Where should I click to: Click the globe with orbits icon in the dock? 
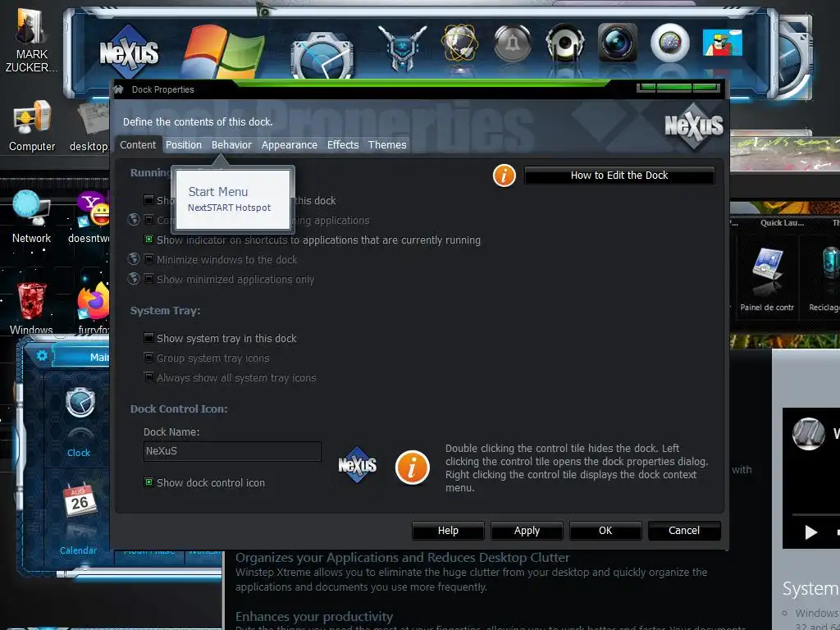click(459, 43)
